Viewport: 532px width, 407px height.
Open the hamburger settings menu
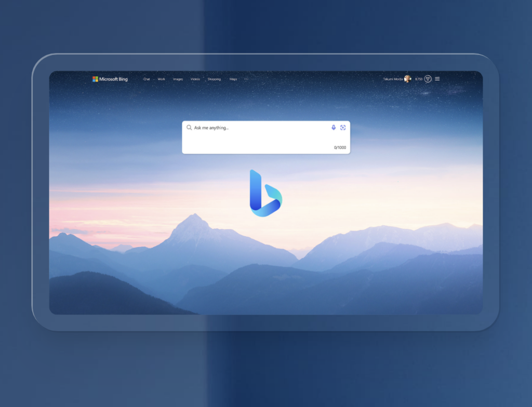coord(437,79)
